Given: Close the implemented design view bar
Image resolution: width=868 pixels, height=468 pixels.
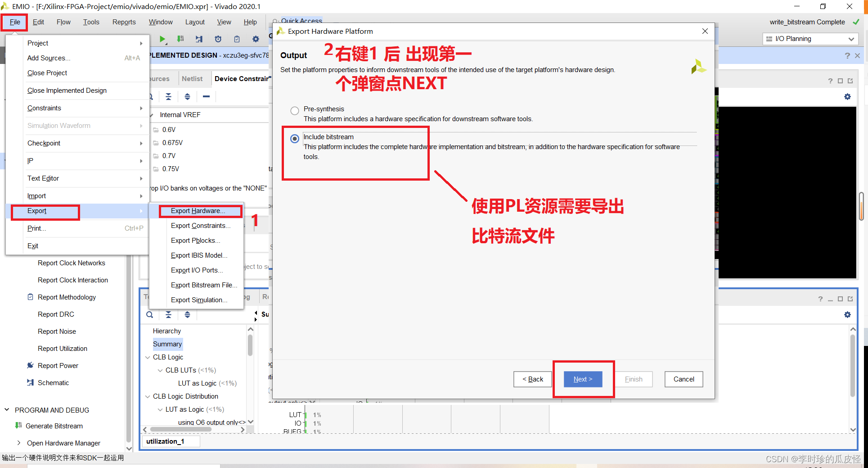Looking at the screenshot, I should tap(858, 55).
